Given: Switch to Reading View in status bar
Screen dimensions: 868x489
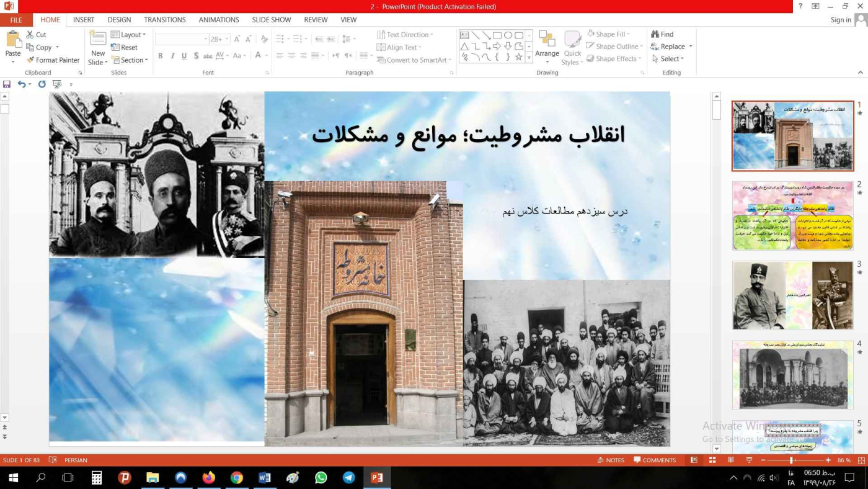Looking at the screenshot, I should [731, 460].
